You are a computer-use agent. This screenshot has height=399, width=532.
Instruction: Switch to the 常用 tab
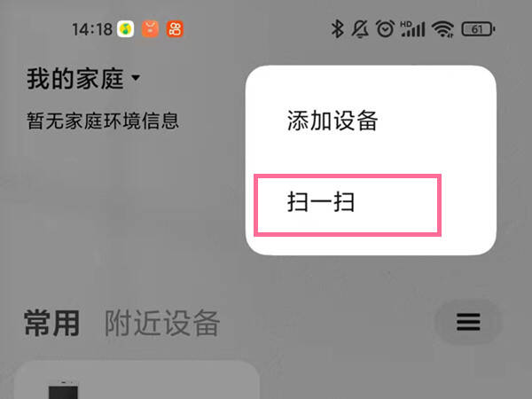point(52,323)
